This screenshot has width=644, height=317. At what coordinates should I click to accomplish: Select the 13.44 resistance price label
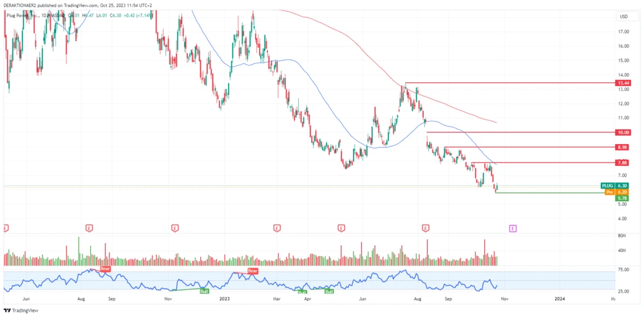tap(622, 83)
